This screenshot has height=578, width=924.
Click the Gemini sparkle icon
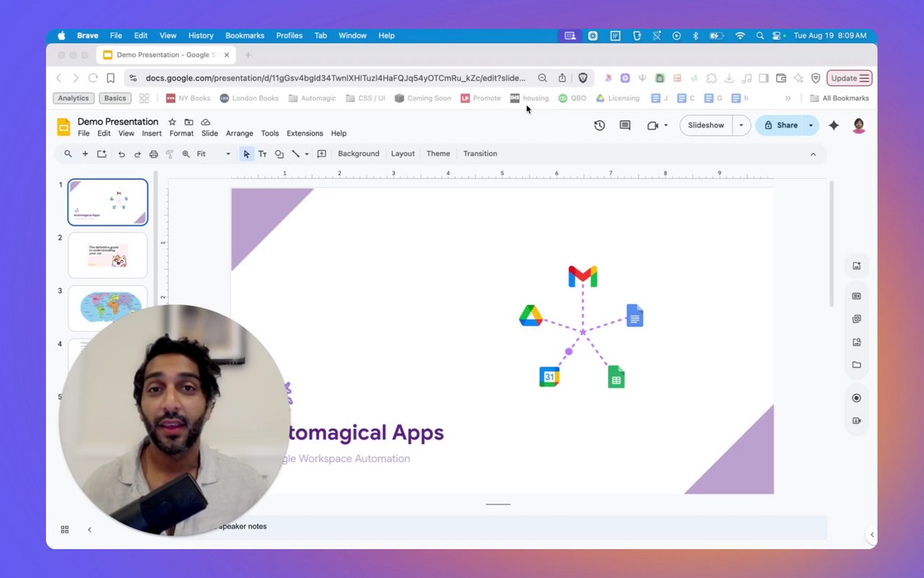pos(834,125)
